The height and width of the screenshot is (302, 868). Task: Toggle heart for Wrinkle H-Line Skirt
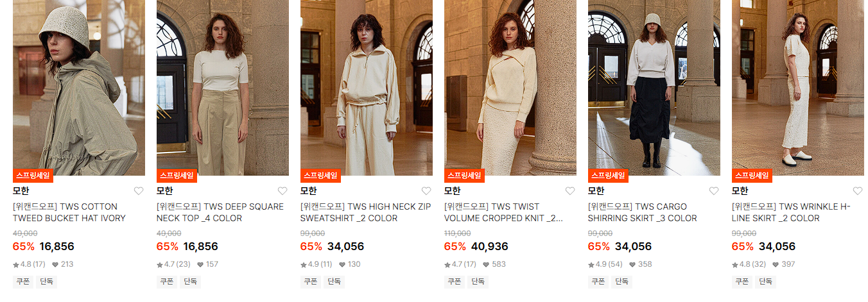coord(858,191)
